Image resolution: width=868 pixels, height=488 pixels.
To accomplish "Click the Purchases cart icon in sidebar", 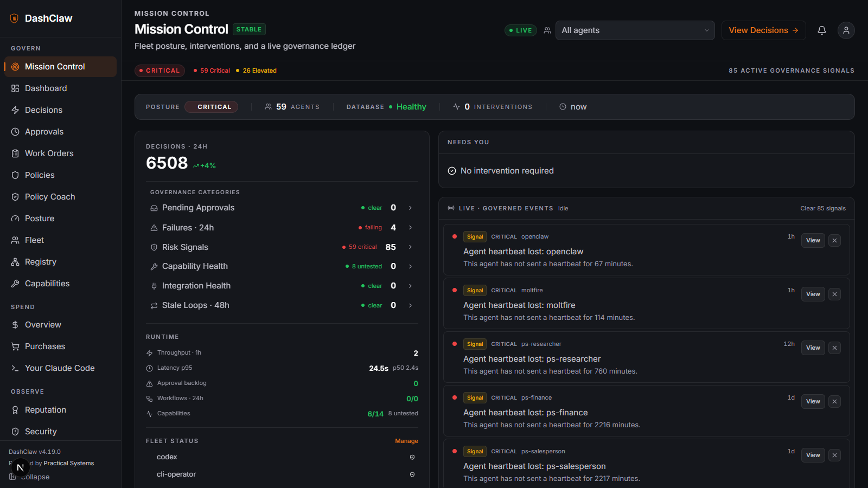I will click(15, 346).
